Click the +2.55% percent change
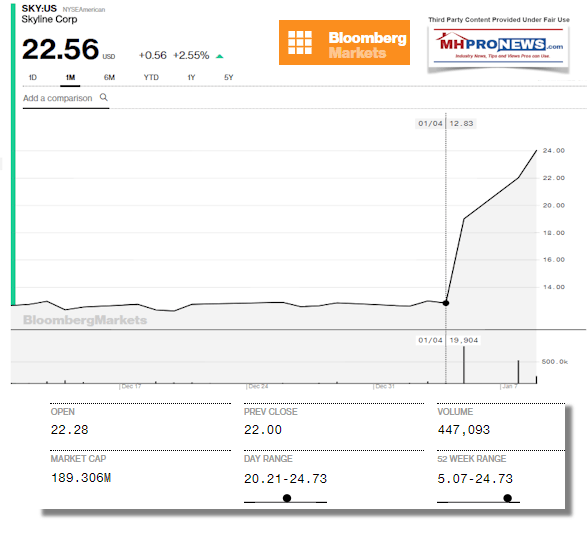This screenshot has width=587, height=534. click(x=191, y=55)
